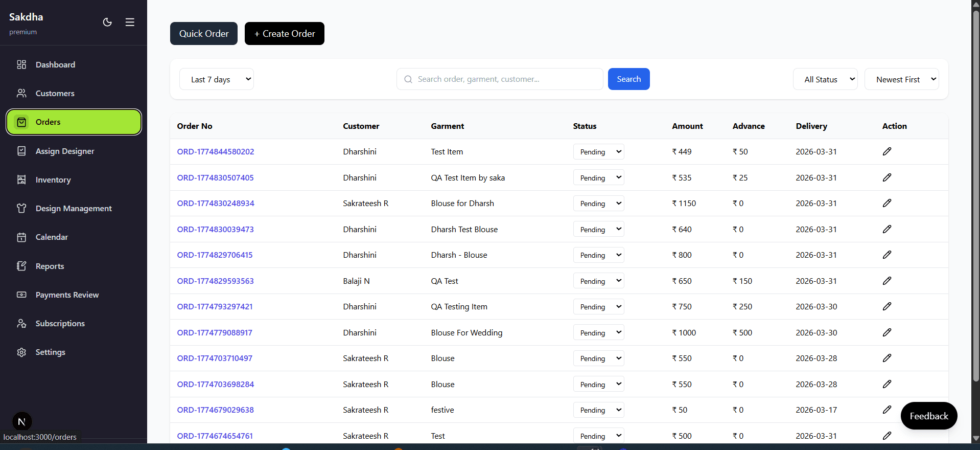Click the Quick Order button
This screenshot has width=980, height=450.
tap(204, 33)
